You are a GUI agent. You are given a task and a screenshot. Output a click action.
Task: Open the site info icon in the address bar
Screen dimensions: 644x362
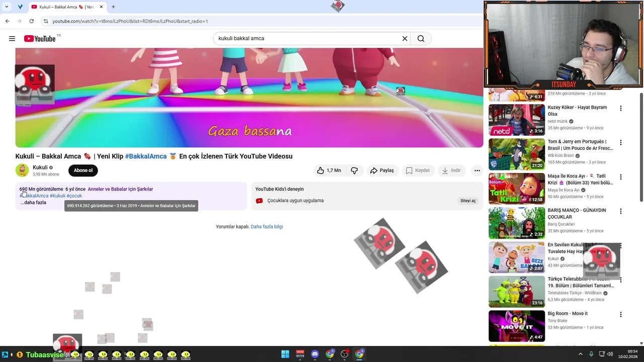46,21
